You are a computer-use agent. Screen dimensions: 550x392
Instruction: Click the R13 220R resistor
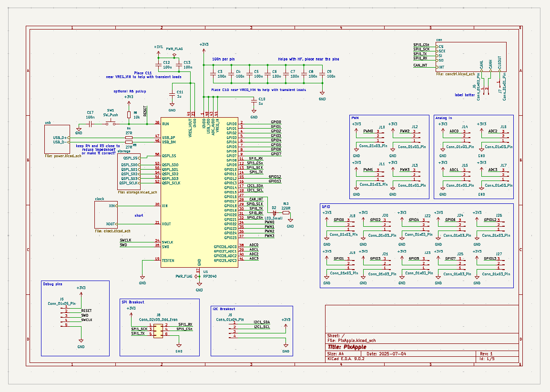pyautogui.click(x=286, y=212)
